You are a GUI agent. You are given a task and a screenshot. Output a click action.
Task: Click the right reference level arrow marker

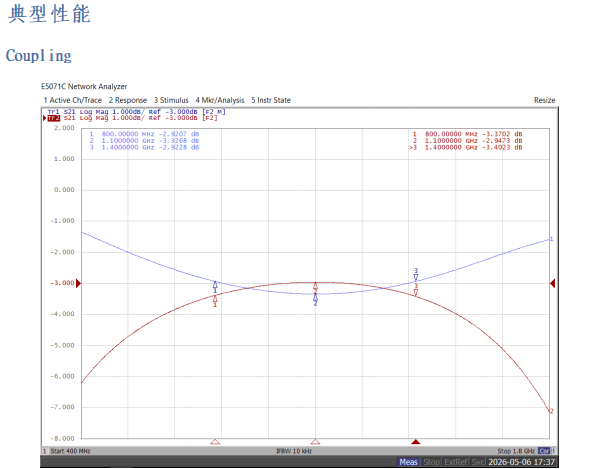(553, 283)
